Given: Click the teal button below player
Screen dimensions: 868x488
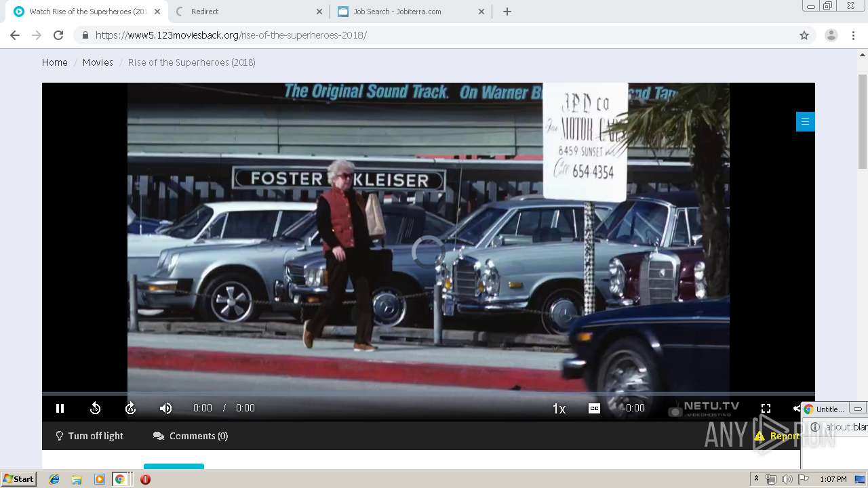Looking at the screenshot, I should tap(174, 466).
